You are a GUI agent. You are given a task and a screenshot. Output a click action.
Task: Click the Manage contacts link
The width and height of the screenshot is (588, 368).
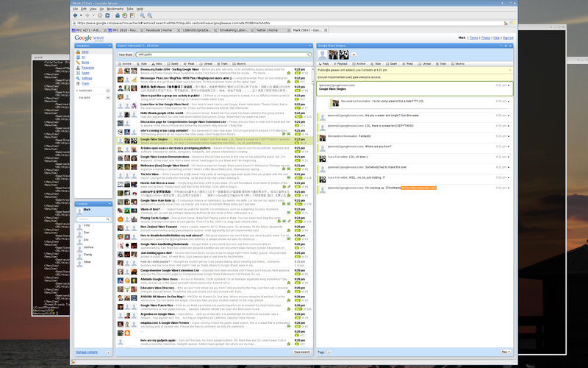pyautogui.click(x=87, y=353)
